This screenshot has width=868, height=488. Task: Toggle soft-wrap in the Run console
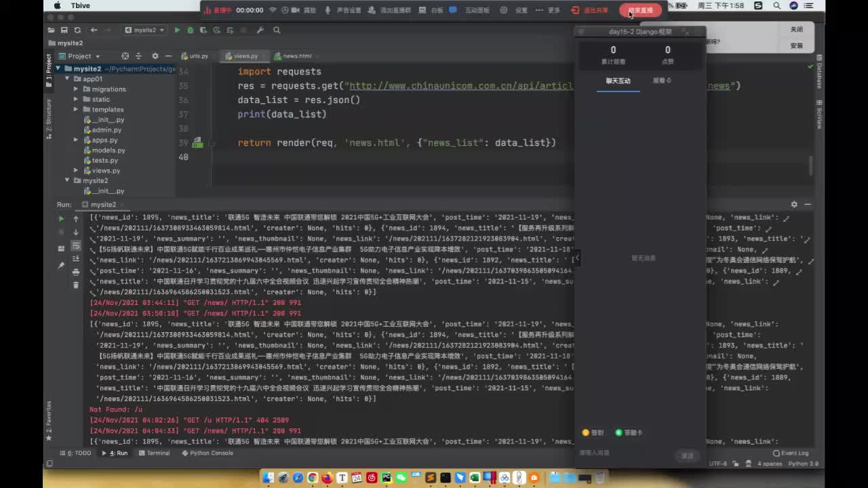76,245
